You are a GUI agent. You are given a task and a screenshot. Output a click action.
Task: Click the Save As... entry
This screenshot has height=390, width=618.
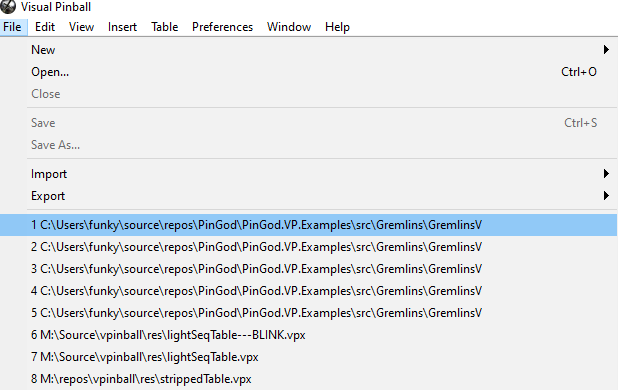click(309, 145)
